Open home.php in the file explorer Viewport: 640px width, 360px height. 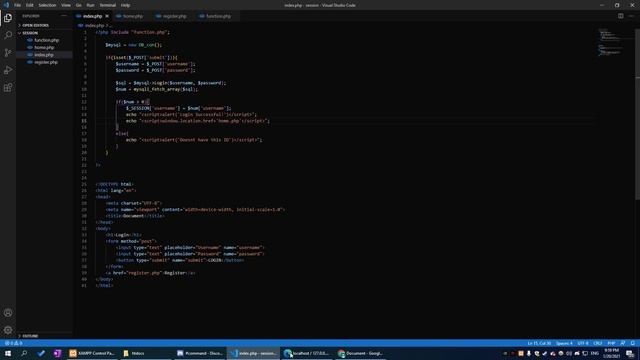44,47
